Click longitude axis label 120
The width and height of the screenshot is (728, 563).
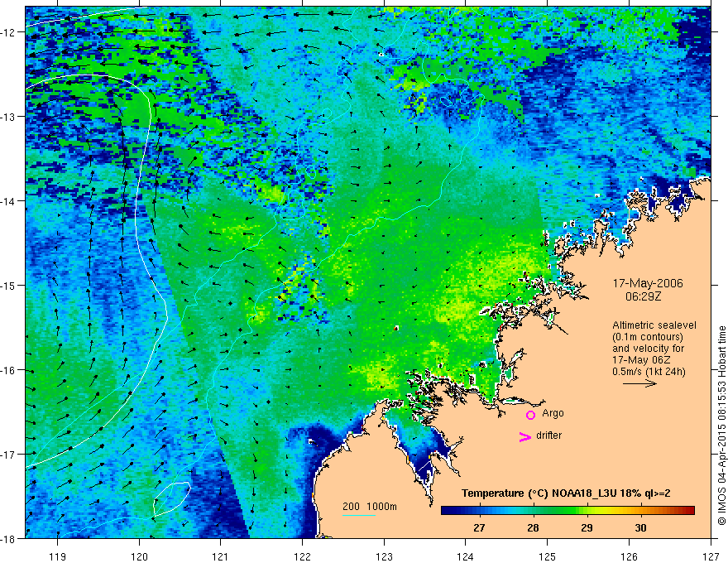pos(139,556)
